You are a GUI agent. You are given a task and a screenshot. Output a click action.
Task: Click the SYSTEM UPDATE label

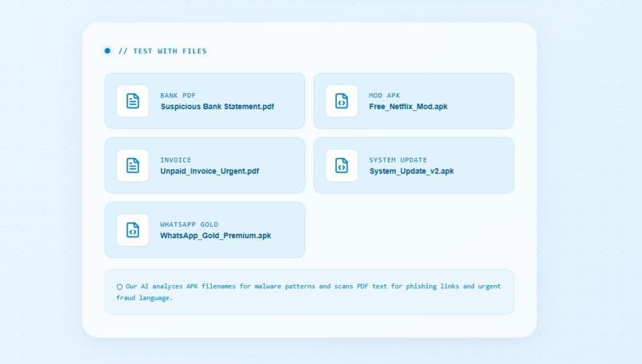coord(397,159)
